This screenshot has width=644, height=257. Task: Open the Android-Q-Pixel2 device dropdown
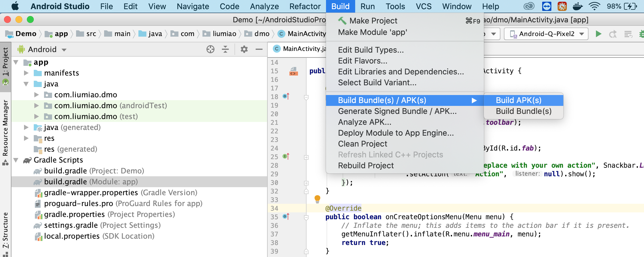[546, 34]
